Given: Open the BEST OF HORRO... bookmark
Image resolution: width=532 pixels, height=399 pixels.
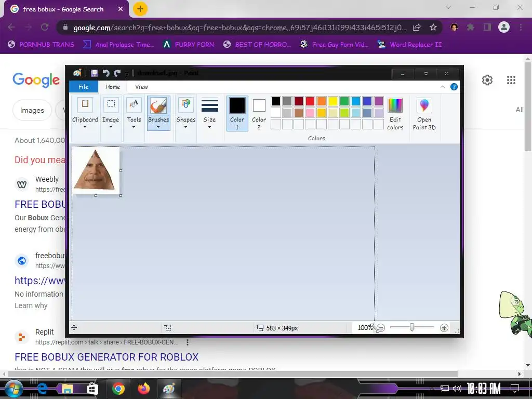Looking at the screenshot, I should [x=257, y=45].
